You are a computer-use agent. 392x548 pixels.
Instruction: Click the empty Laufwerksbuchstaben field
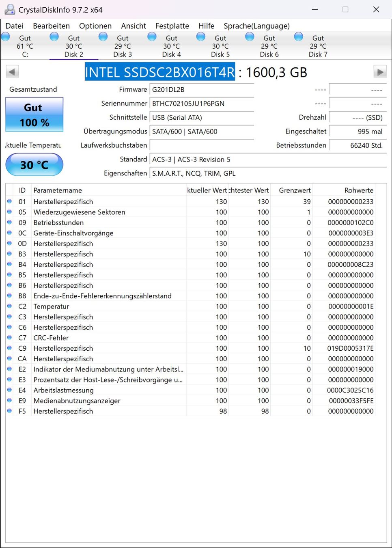click(x=202, y=145)
